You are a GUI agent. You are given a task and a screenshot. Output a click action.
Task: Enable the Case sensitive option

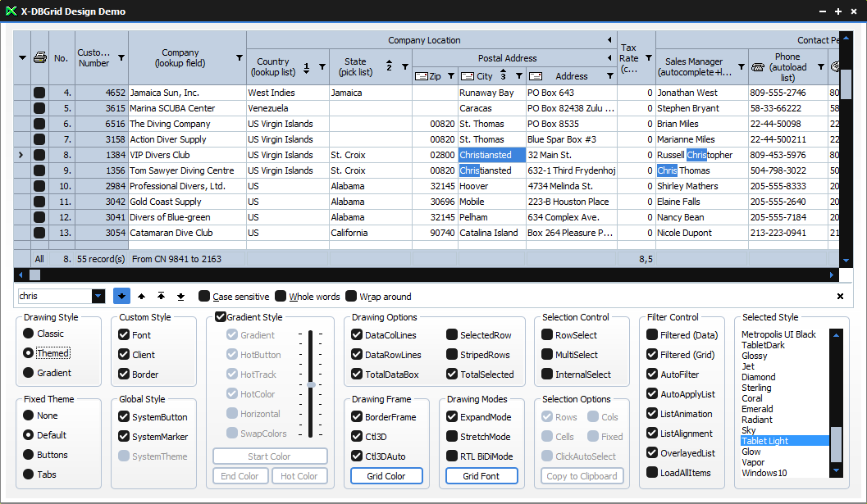pyautogui.click(x=204, y=296)
